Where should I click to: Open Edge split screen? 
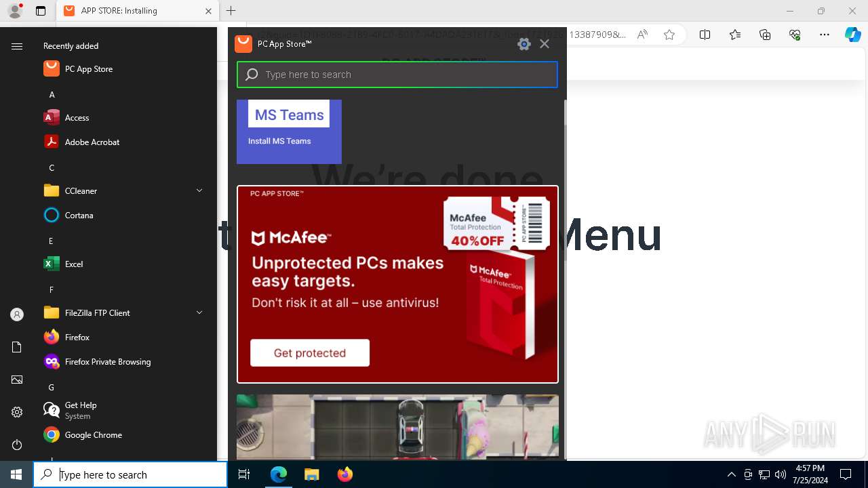[x=705, y=35]
